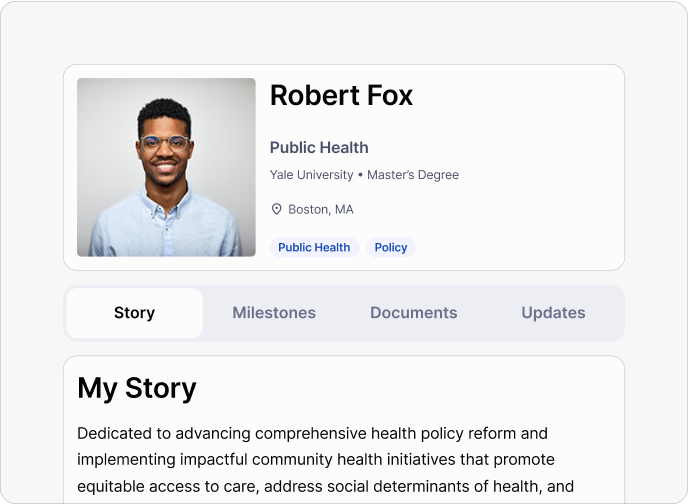
Task: Click empty space right of the Policy tag
Action: [x=510, y=247]
